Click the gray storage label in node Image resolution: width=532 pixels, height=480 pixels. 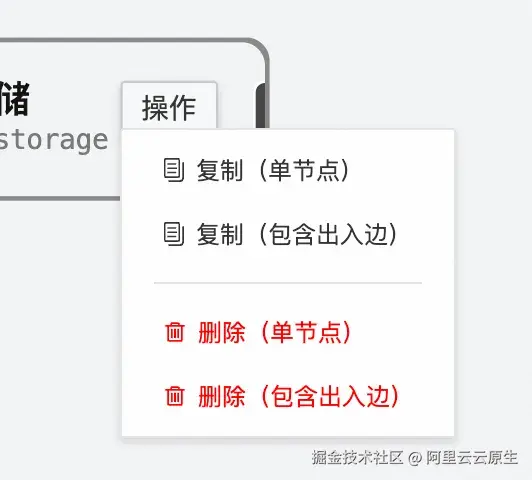point(54,140)
